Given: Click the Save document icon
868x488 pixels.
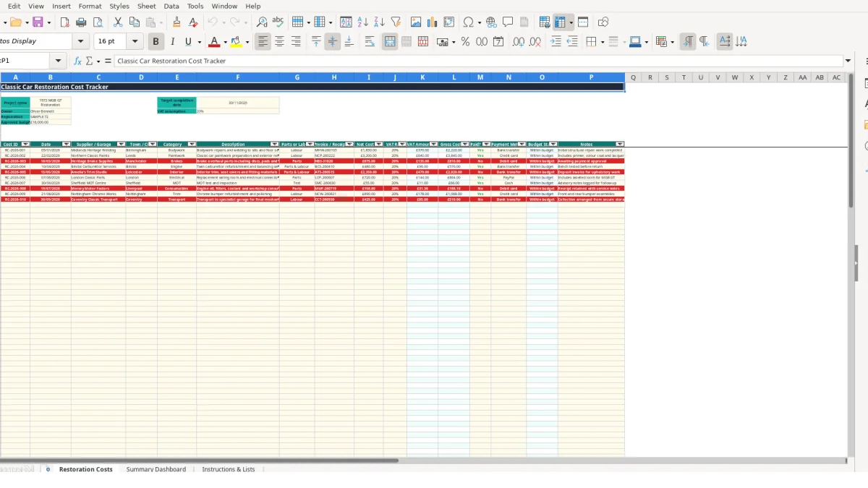Looking at the screenshot, I should pos(38,22).
